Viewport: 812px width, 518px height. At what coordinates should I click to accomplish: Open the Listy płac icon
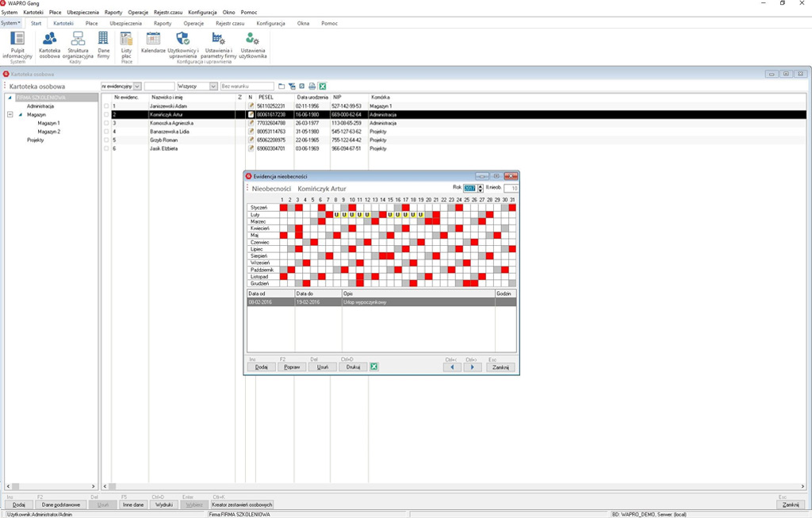pyautogui.click(x=126, y=44)
